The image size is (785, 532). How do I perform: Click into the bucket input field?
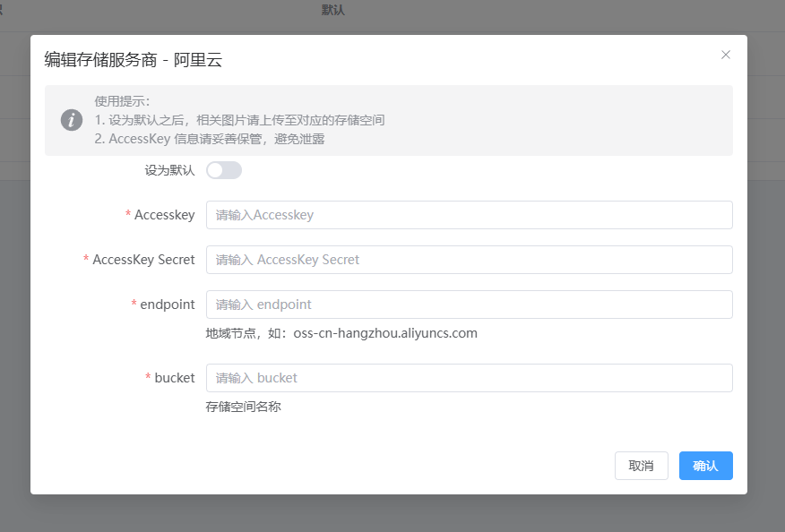click(x=469, y=378)
